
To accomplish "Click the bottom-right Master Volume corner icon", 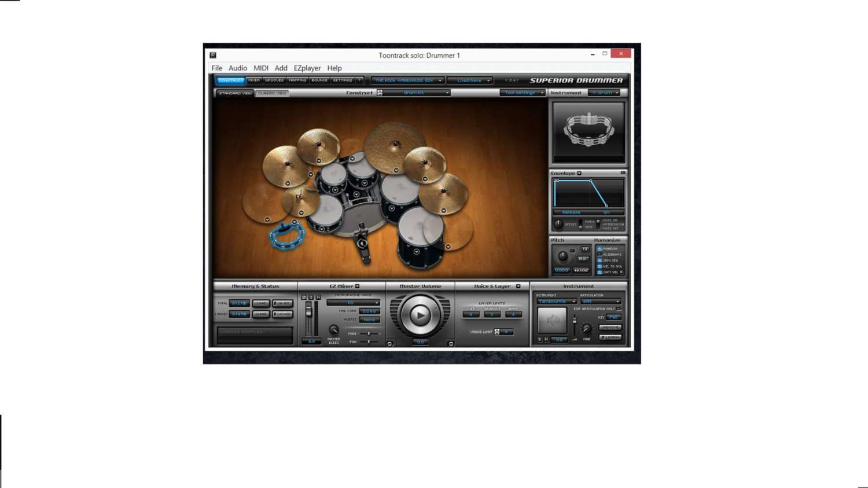I will [x=451, y=343].
